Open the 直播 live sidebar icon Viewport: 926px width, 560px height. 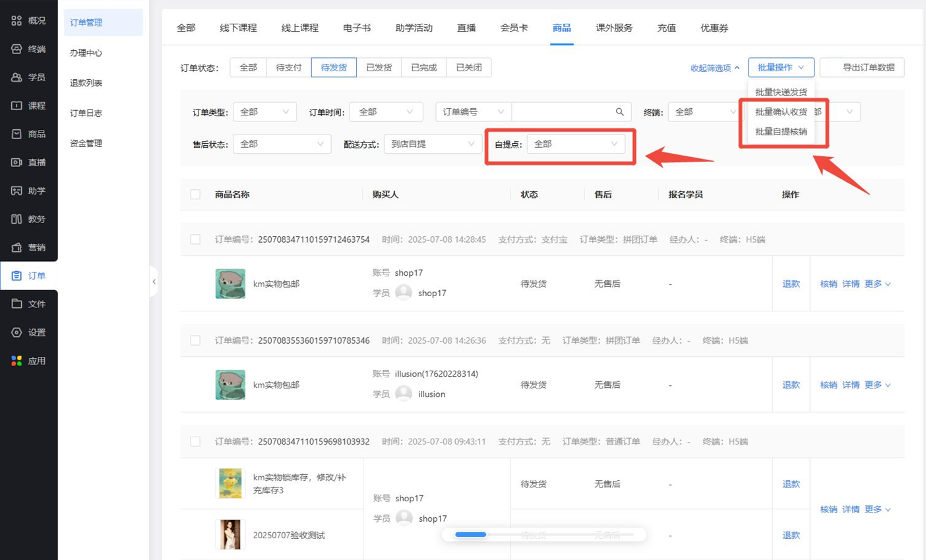pyautogui.click(x=16, y=162)
